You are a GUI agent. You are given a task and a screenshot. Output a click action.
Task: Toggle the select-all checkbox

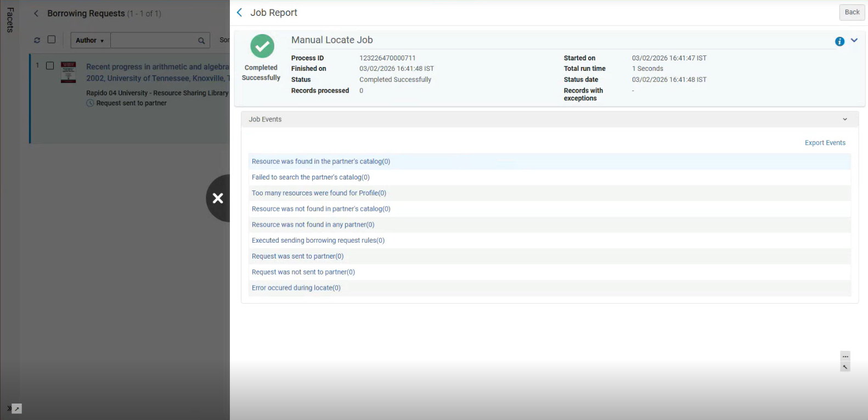click(52, 40)
